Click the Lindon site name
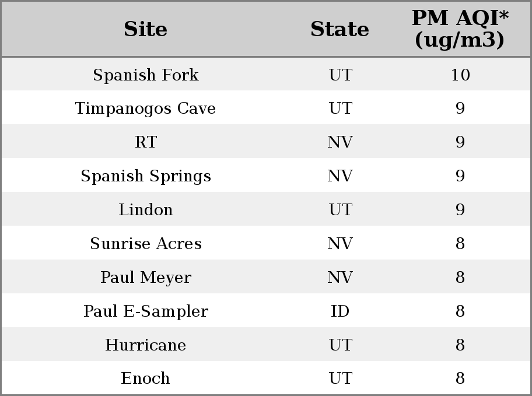The width and height of the screenshot is (532, 396). (x=146, y=209)
